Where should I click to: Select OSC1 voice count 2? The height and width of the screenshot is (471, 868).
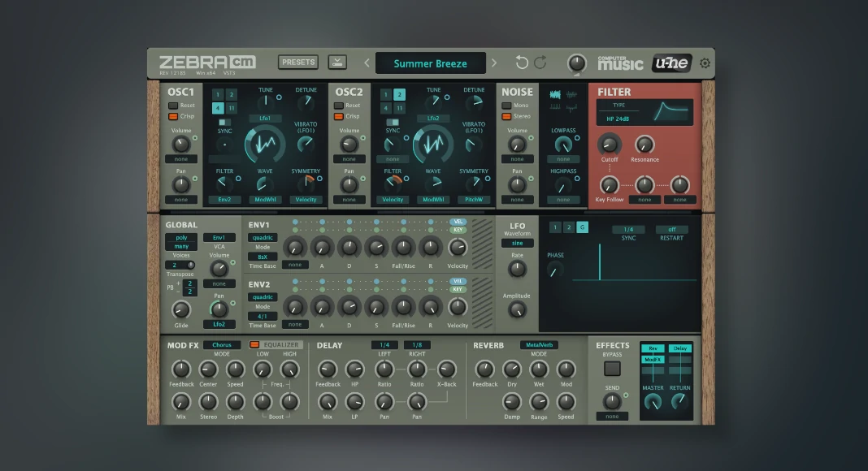point(232,94)
